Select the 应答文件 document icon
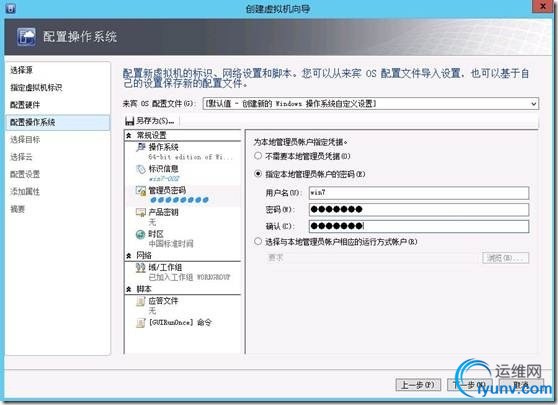 141,301
